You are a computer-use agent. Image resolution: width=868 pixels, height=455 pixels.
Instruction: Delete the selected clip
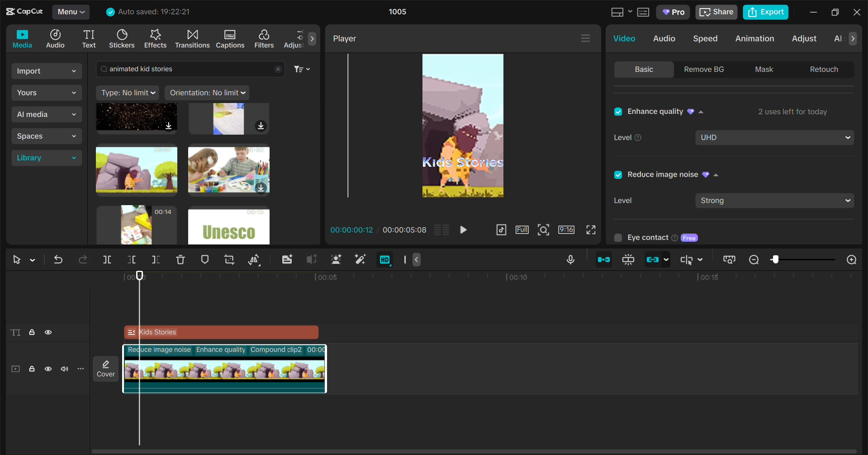pos(180,259)
